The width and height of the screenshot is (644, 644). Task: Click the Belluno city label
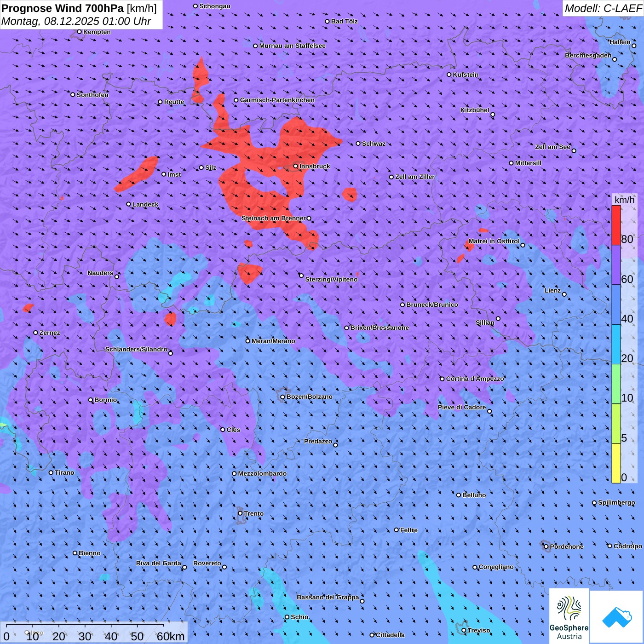pyautogui.click(x=474, y=495)
